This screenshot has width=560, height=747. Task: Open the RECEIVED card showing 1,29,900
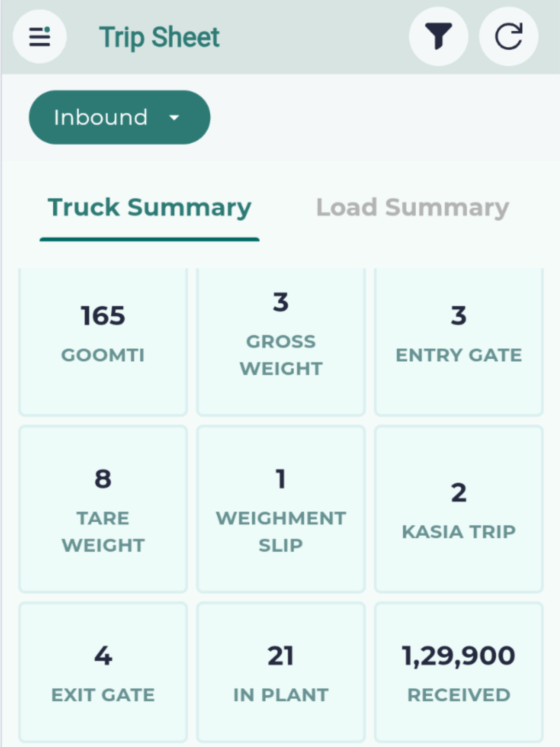click(x=459, y=673)
